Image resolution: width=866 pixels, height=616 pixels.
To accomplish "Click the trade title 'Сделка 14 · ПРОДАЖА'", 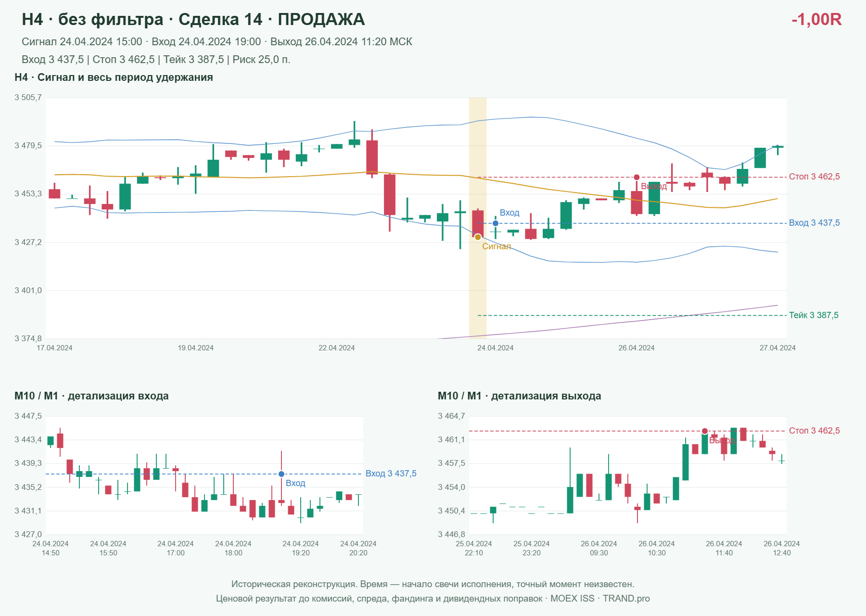I will point(271,19).
